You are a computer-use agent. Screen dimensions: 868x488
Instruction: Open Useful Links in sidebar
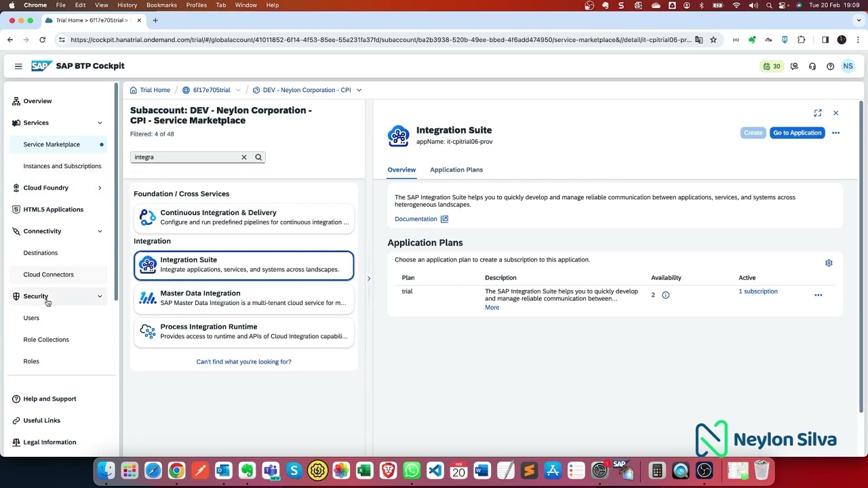point(42,420)
